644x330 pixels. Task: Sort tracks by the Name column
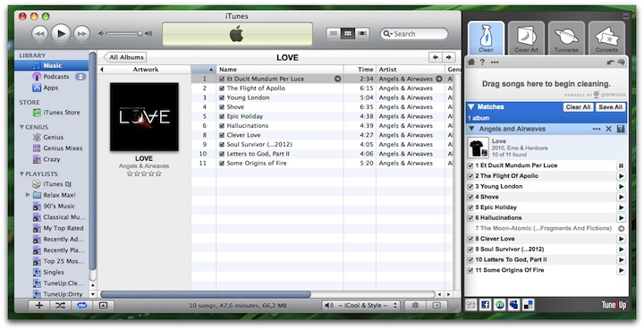pos(280,70)
